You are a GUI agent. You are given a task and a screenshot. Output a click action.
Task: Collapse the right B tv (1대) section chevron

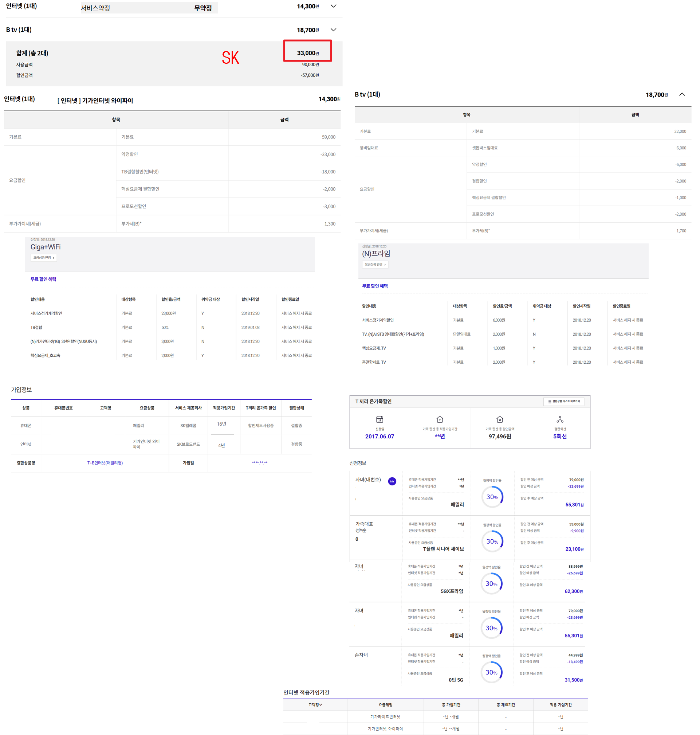tap(682, 94)
